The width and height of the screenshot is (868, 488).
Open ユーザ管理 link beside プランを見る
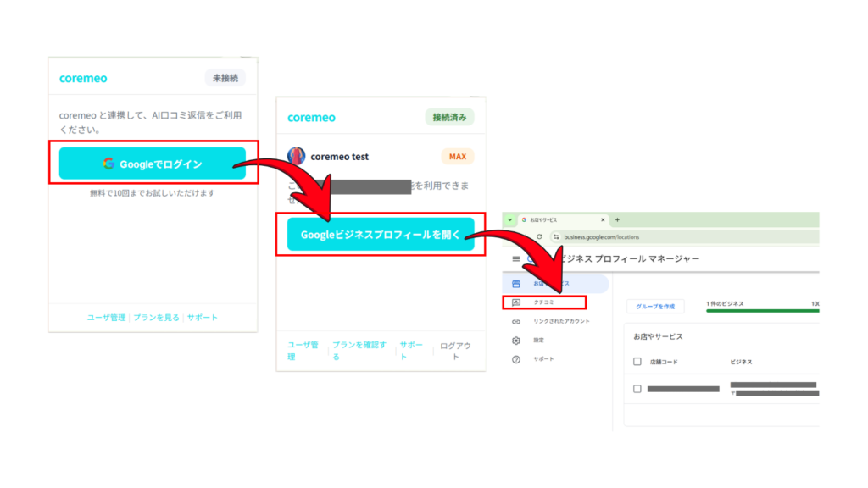point(106,318)
